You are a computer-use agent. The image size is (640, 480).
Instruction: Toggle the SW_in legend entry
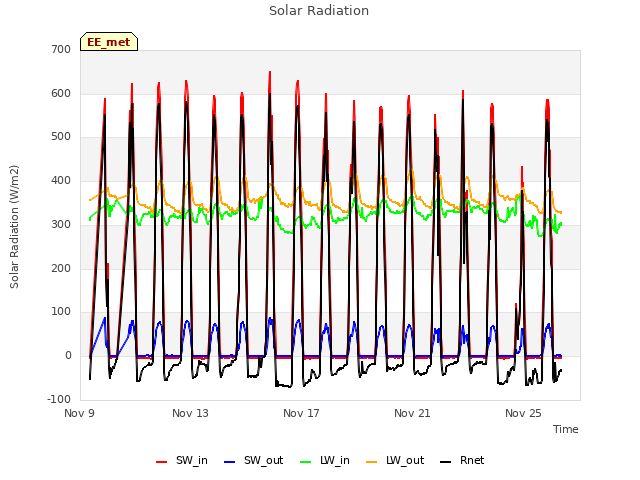pyautogui.click(x=182, y=460)
